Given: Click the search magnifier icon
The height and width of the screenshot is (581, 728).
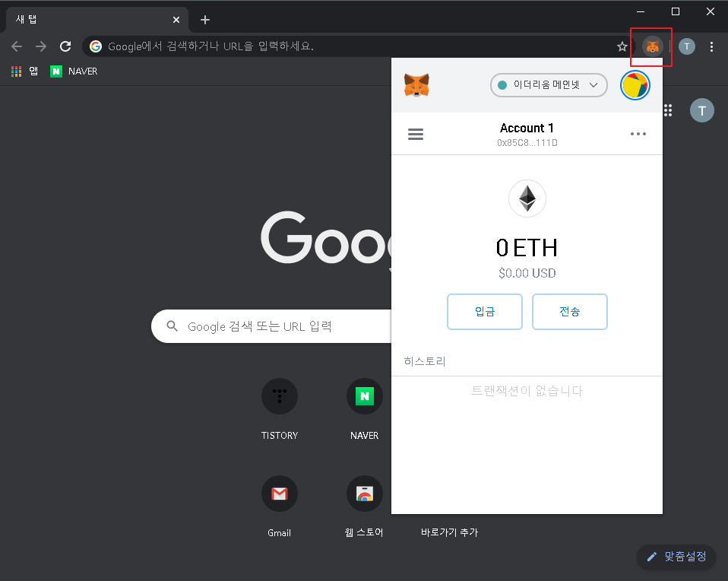Looking at the screenshot, I should pyautogui.click(x=173, y=326).
